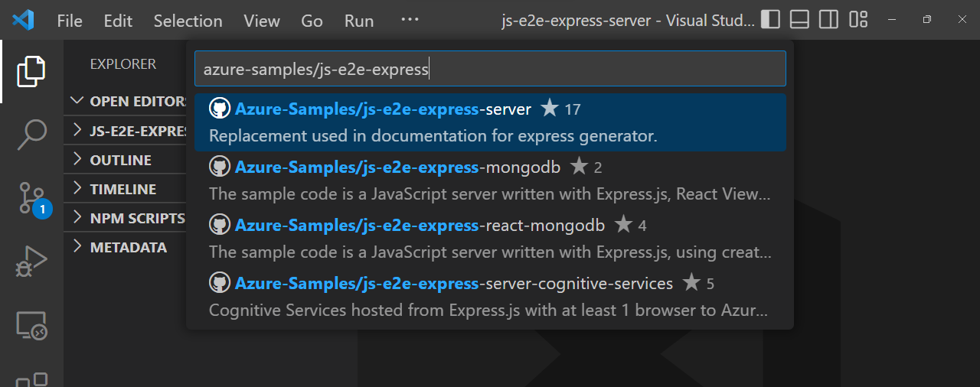The image size is (980, 387).
Task: Open the File menu
Action: pyautogui.click(x=70, y=21)
